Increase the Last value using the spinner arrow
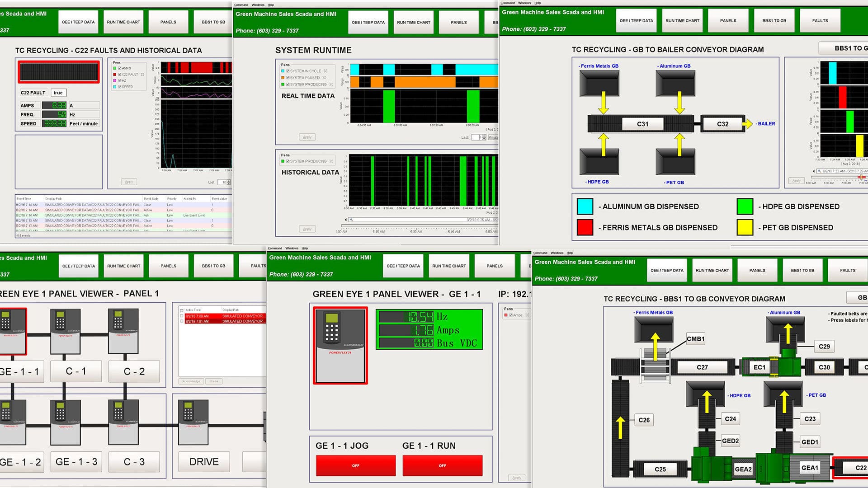Screen dimensions: 868x488 click(484, 136)
